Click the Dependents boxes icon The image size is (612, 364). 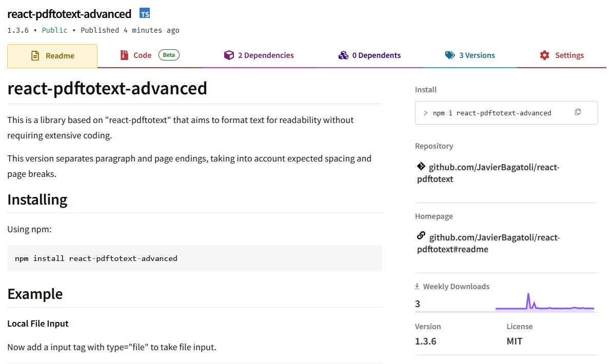click(x=344, y=55)
